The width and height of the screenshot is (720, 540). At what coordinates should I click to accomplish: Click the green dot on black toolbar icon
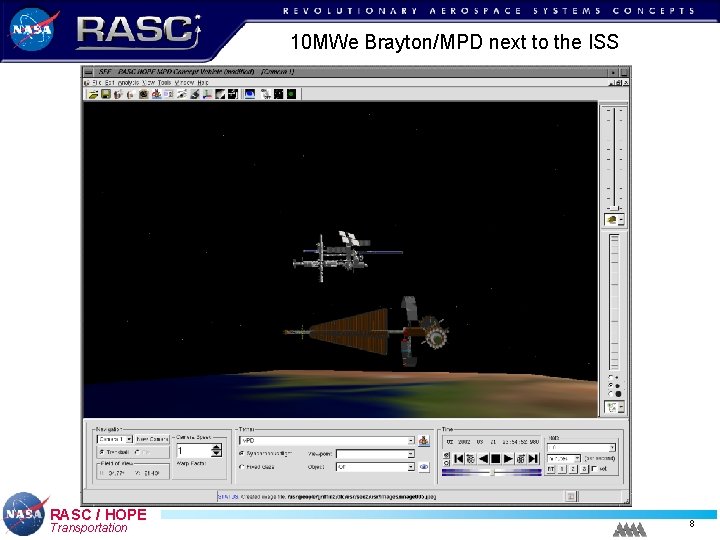coord(291,94)
